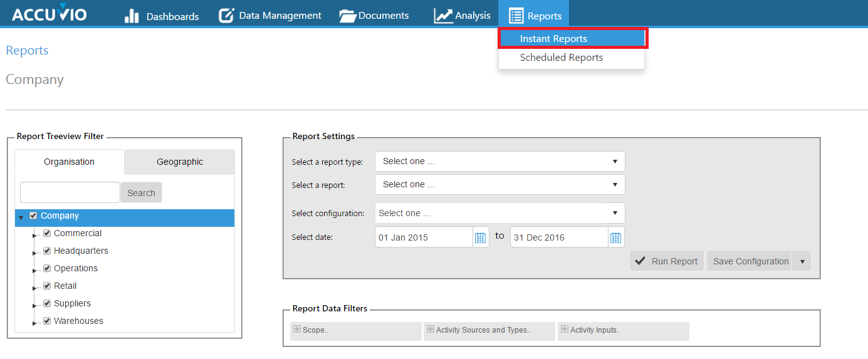This screenshot has width=868, height=359.
Task: Click the tree search input field
Action: pos(70,193)
